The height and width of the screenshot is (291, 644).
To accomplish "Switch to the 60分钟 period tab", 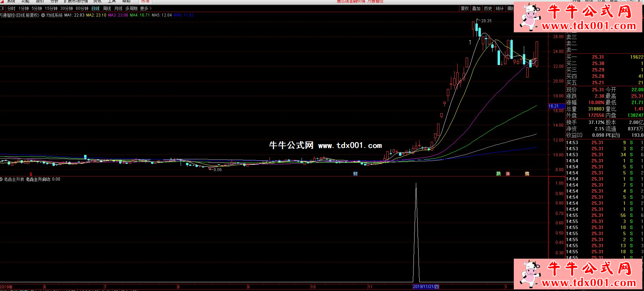I will click(82, 8).
